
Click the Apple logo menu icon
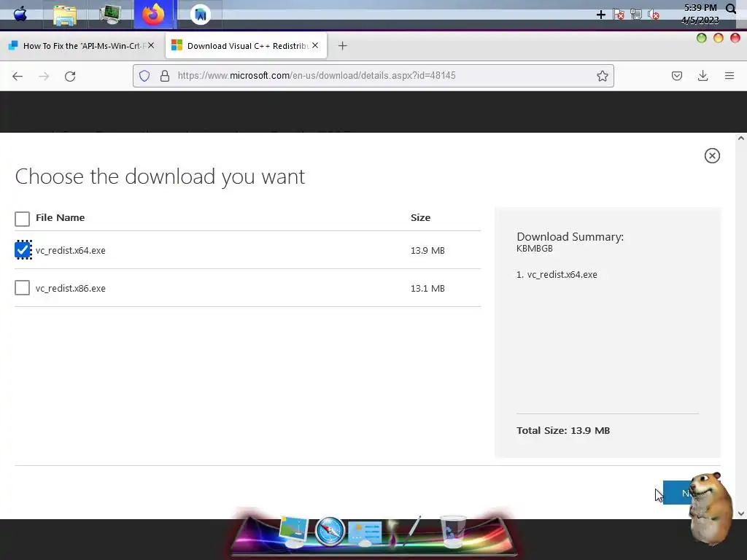[20, 15]
